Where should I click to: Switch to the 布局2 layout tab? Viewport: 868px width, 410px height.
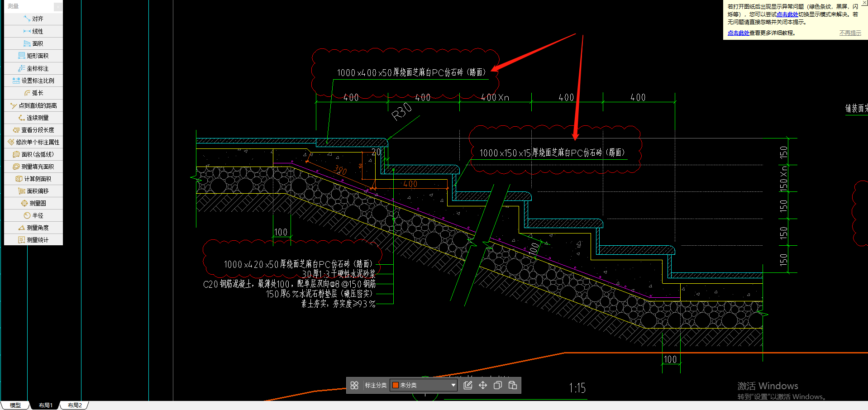[x=75, y=405]
